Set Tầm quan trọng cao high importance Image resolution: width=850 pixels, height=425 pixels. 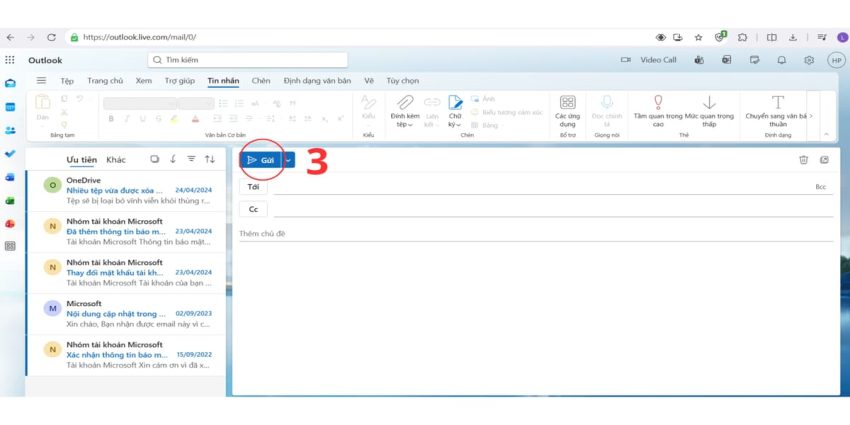point(658,102)
